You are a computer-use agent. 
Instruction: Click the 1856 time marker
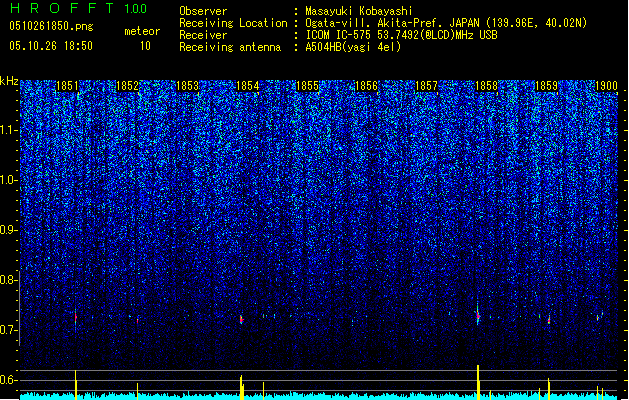click(x=367, y=86)
